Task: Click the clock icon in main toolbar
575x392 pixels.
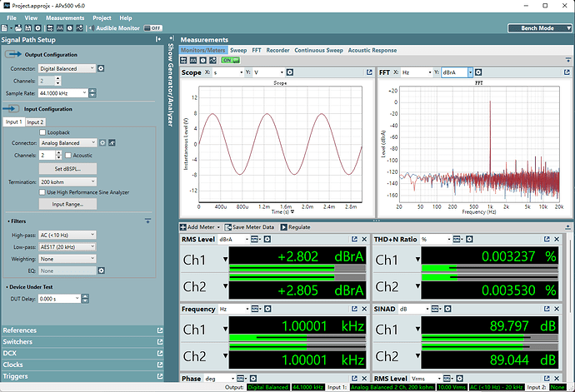Action: 70,28
